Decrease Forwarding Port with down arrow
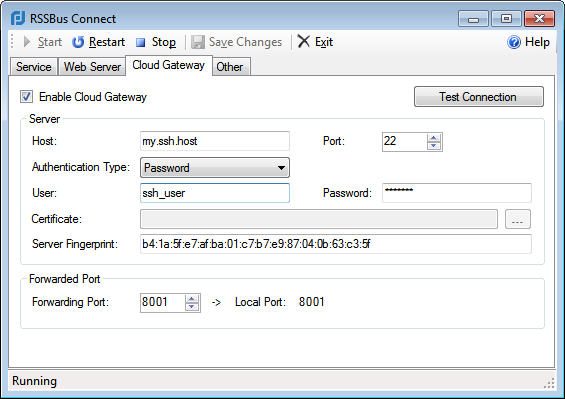The height and width of the screenshot is (399, 565). pos(192,307)
